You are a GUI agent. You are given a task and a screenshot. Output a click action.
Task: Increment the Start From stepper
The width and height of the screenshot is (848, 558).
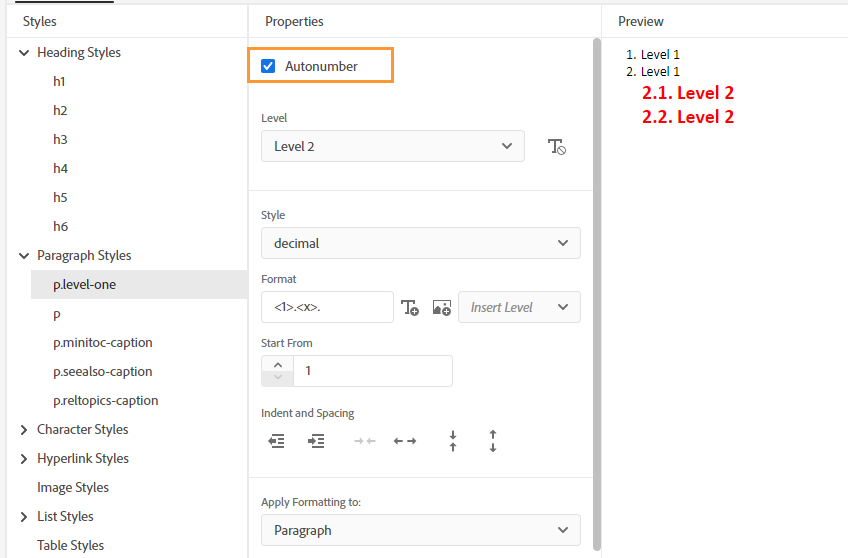(277, 363)
